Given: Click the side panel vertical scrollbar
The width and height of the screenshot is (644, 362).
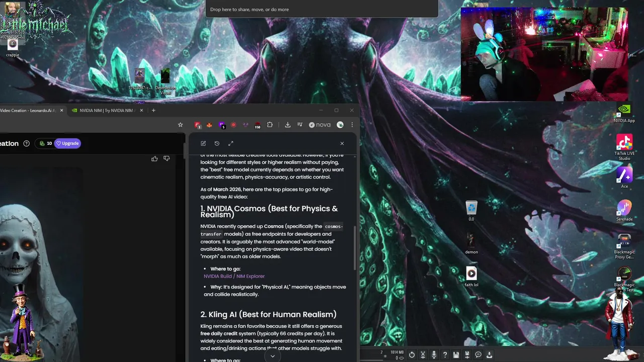Looking at the screenshot, I should (355, 248).
